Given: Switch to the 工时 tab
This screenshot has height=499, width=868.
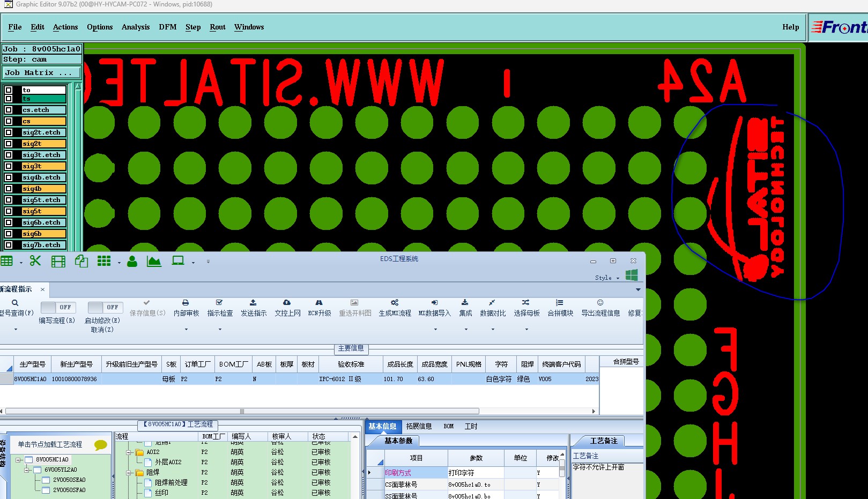Looking at the screenshot, I should pyautogui.click(x=471, y=427).
